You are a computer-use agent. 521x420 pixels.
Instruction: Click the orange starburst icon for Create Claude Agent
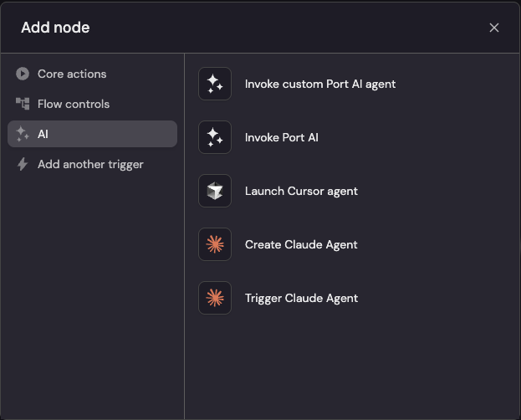[x=215, y=244]
